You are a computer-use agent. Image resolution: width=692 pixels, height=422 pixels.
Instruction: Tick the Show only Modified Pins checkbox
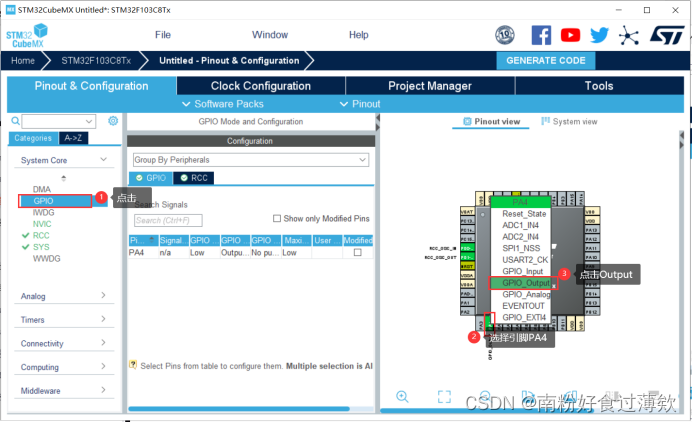[x=277, y=219]
